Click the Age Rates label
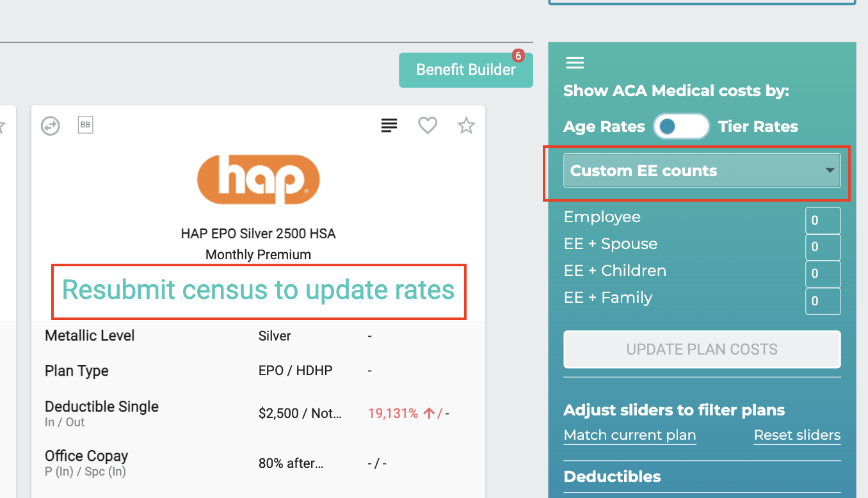 point(604,127)
